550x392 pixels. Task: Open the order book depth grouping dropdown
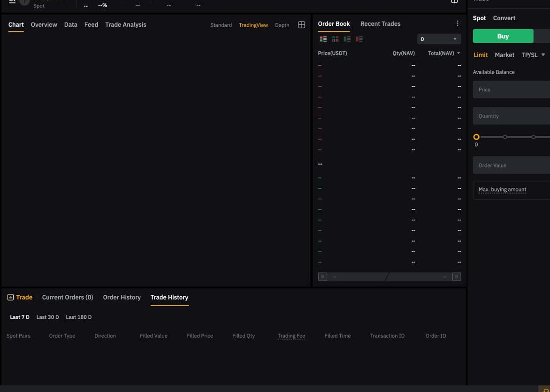(439, 39)
